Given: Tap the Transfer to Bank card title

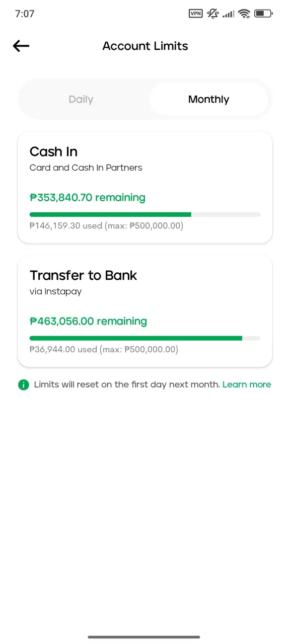Looking at the screenshot, I should point(83,275).
